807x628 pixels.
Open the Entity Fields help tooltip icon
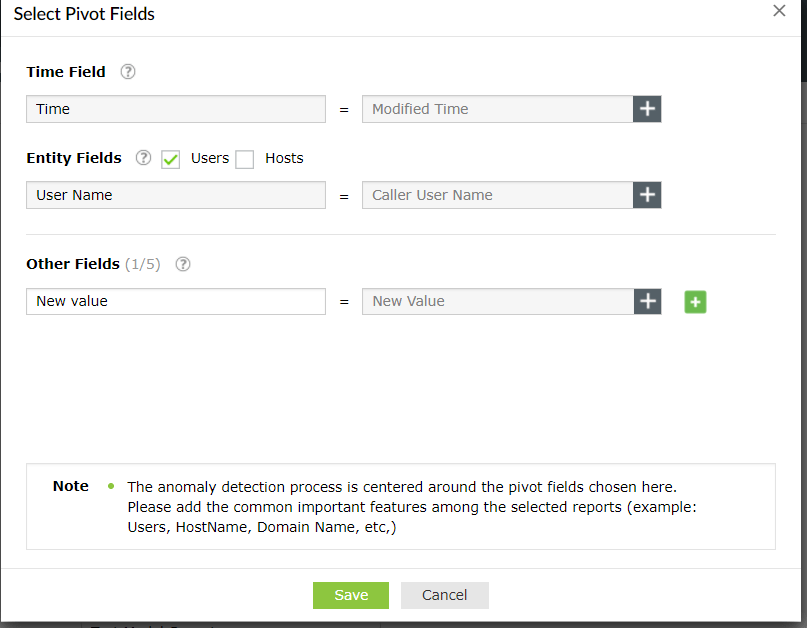point(143,158)
